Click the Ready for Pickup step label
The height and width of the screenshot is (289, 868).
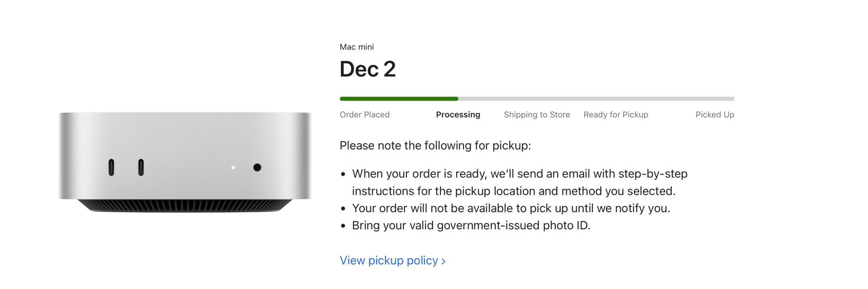click(x=616, y=115)
